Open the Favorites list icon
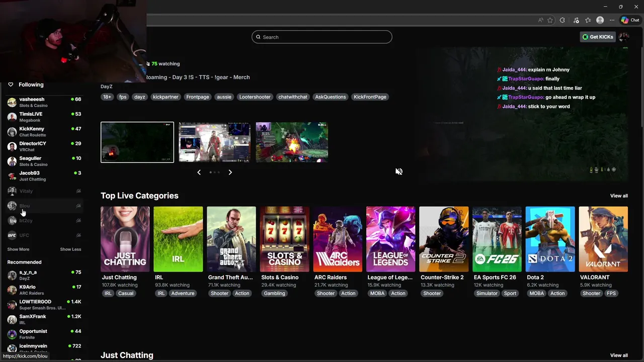Viewport: 644px width, 362px height. pos(588,20)
